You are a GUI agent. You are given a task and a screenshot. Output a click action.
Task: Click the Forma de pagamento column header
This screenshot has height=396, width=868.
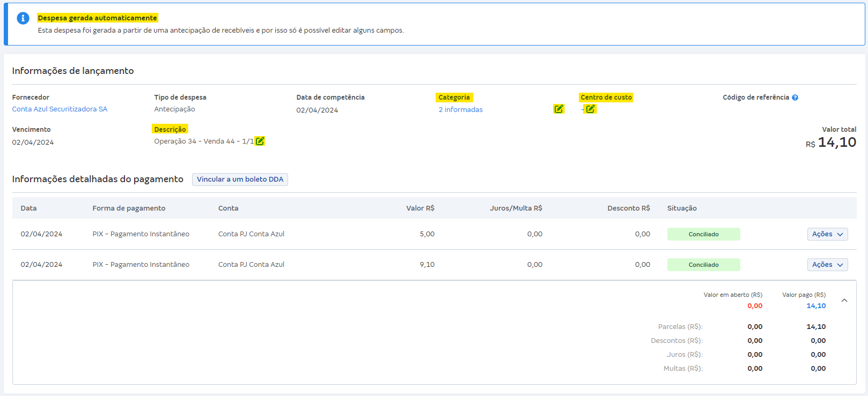pyautogui.click(x=129, y=208)
